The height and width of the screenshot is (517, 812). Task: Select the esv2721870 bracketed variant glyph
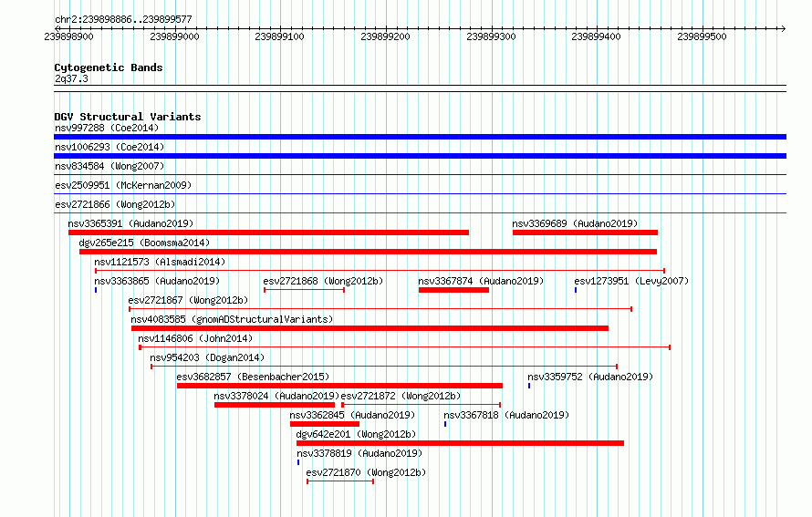pos(340,481)
